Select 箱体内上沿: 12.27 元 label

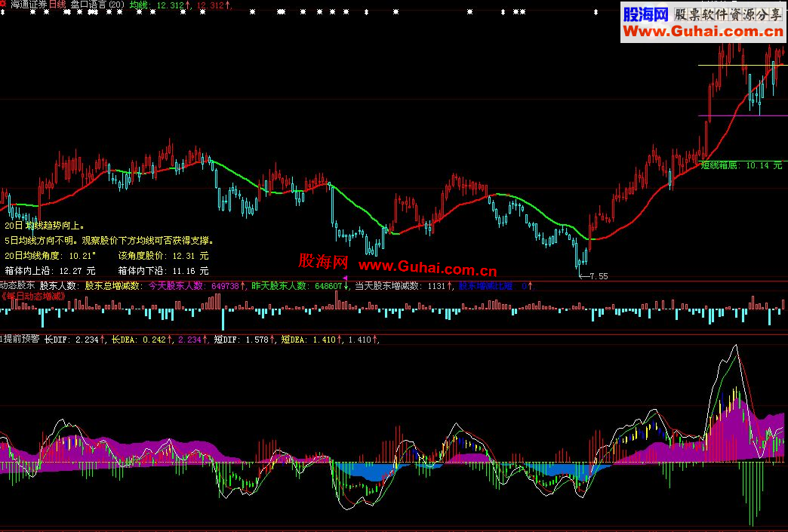coord(51,271)
